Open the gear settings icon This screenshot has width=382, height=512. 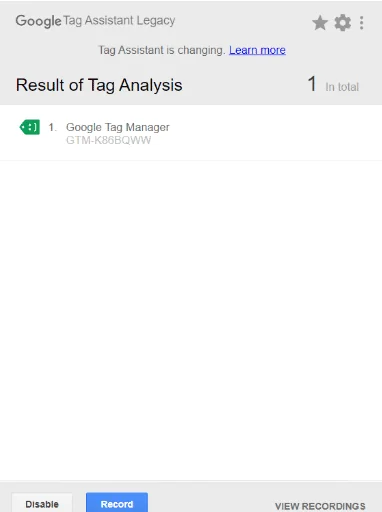tap(343, 23)
